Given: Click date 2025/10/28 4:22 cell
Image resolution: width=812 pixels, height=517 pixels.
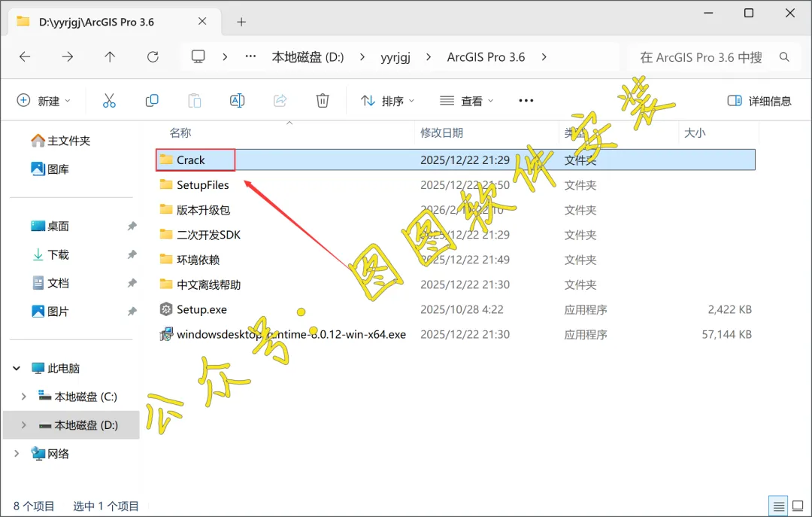Looking at the screenshot, I should coord(462,309).
